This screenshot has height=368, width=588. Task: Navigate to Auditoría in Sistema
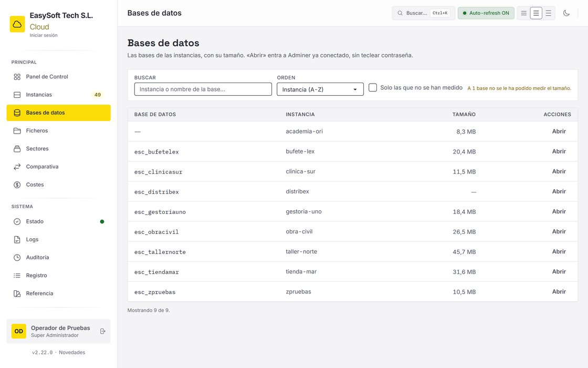[x=58, y=258]
